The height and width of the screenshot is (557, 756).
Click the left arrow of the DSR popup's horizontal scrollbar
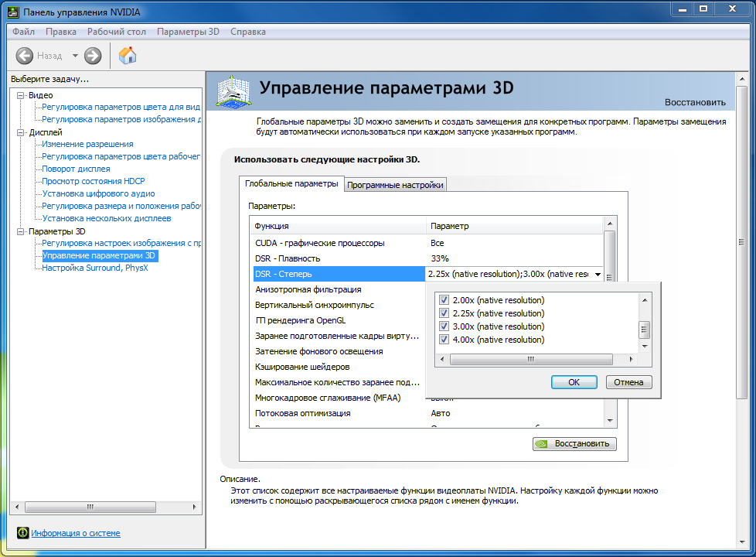[x=442, y=359]
